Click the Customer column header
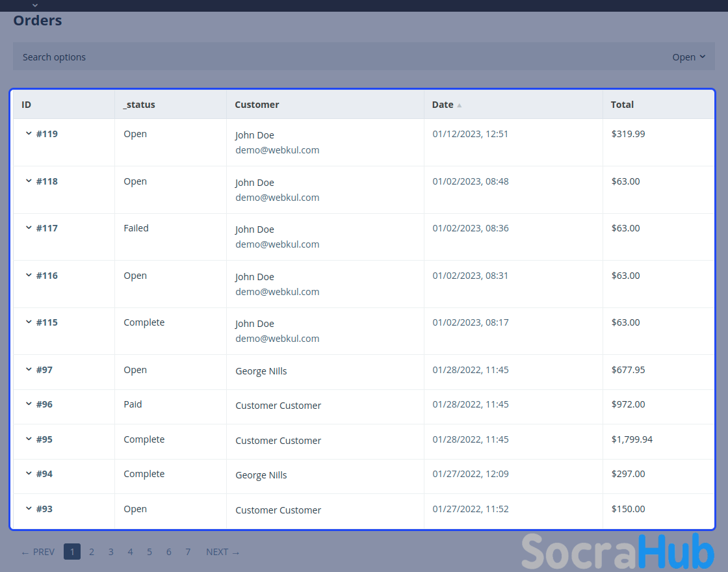The image size is (728, 572). click(257, 105)
